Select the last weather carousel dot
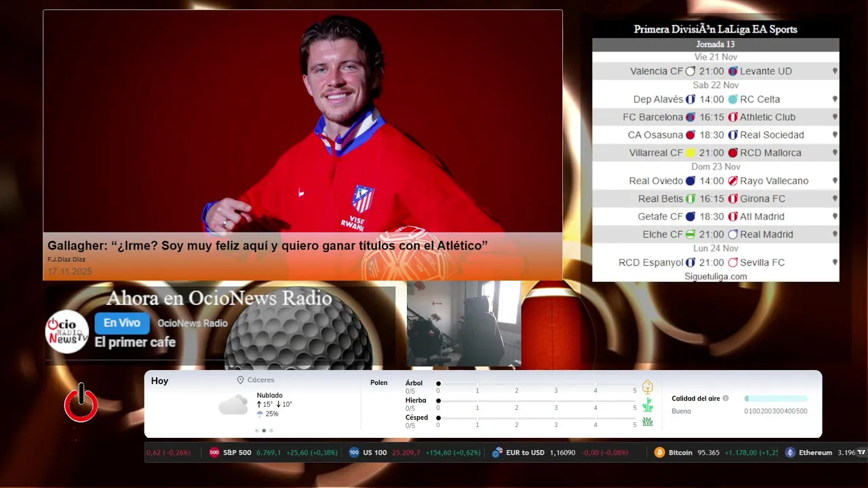Image resolution: width=868 pixels, height=488 pixels. [x=271, y=430]
